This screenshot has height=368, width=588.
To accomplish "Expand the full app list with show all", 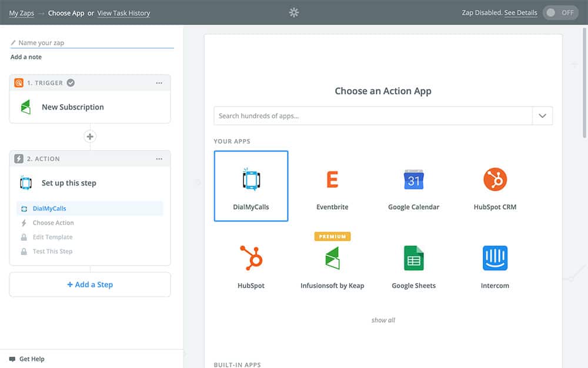I will coord(383,320).
